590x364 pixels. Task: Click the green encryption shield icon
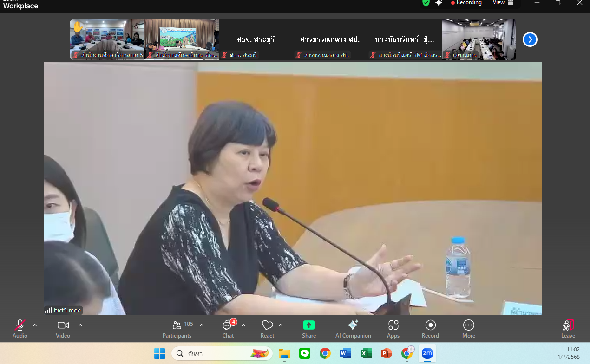coord(426,3)
